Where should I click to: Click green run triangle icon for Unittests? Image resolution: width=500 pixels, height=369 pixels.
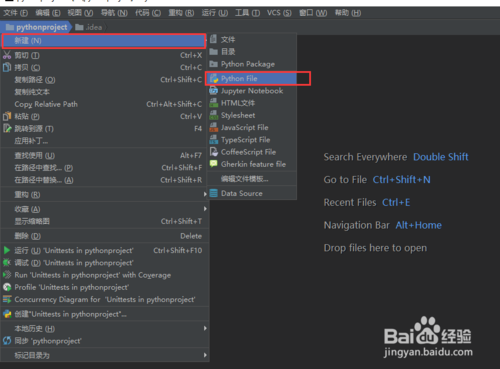click(x=7, y=250)
